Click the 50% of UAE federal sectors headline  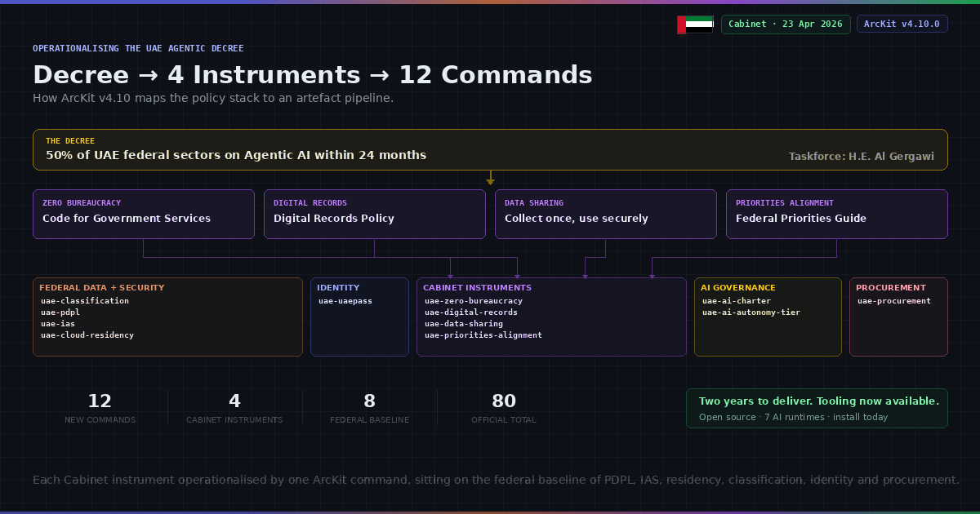tap(236, 155)
